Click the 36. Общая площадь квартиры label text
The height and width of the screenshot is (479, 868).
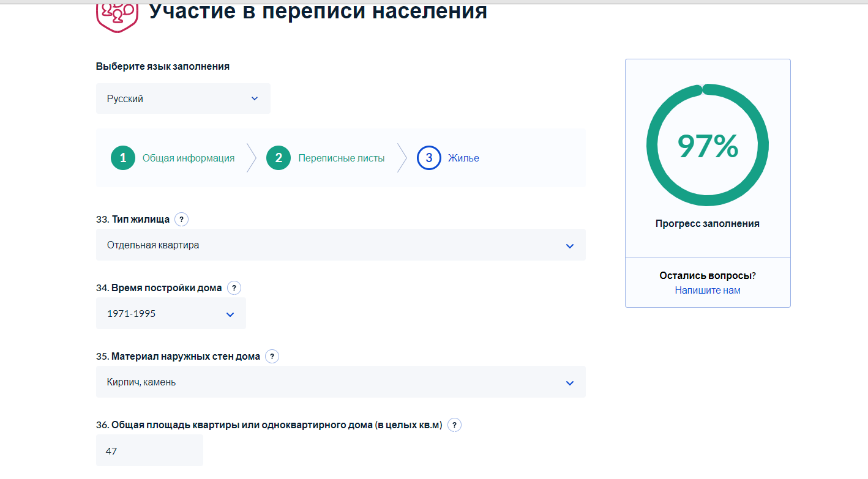[269, 425]
